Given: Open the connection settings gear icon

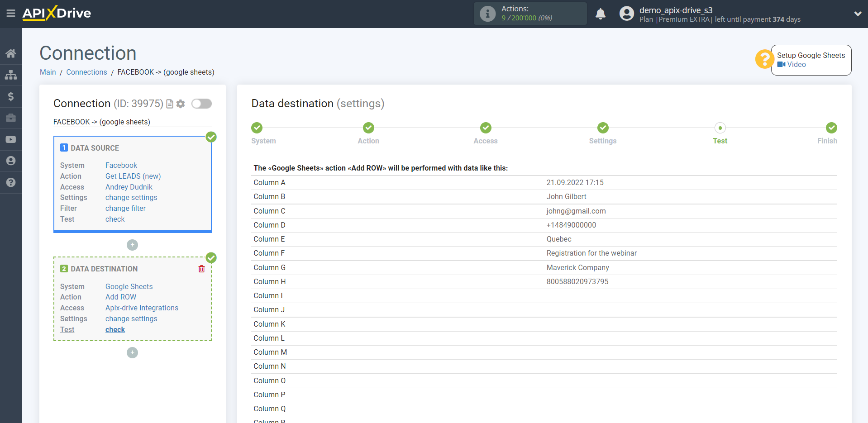Looking at the screenshot, I should 181,104.
